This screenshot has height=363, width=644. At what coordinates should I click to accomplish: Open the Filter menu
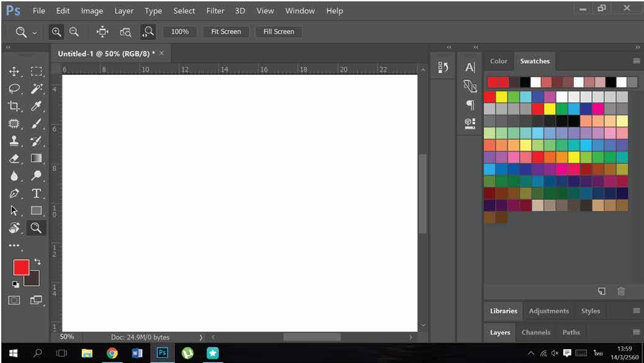215,11
